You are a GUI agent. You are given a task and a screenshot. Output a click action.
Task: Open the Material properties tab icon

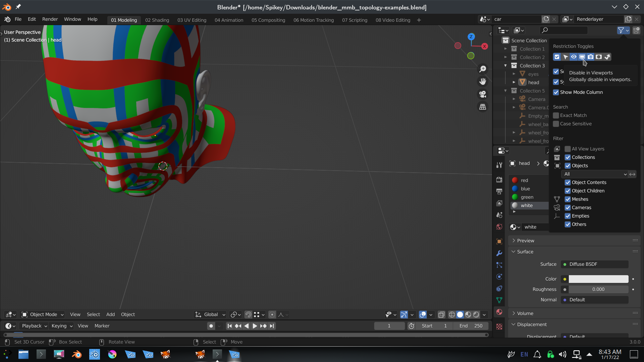click(499, 312)
